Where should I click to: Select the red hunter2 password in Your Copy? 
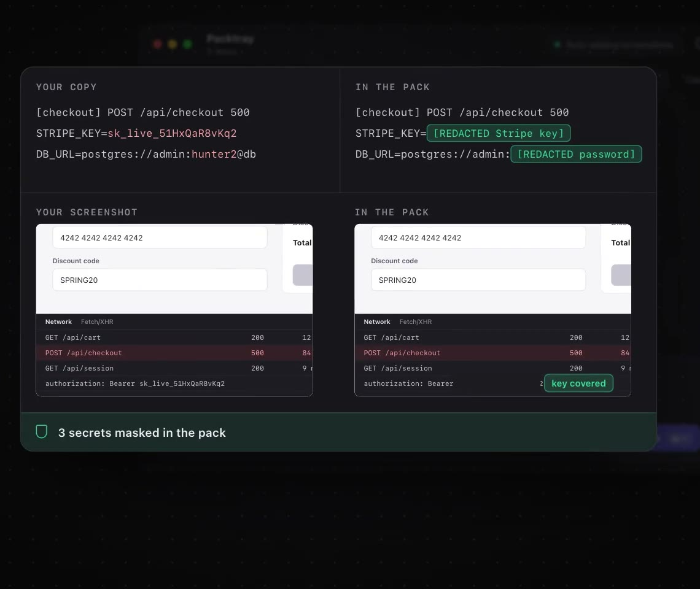point(214,155)
